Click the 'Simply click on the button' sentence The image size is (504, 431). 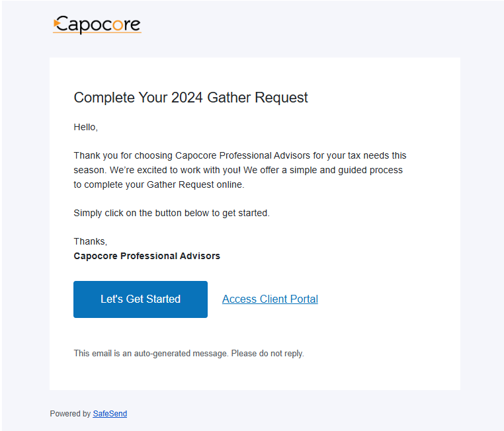(172, 213)
